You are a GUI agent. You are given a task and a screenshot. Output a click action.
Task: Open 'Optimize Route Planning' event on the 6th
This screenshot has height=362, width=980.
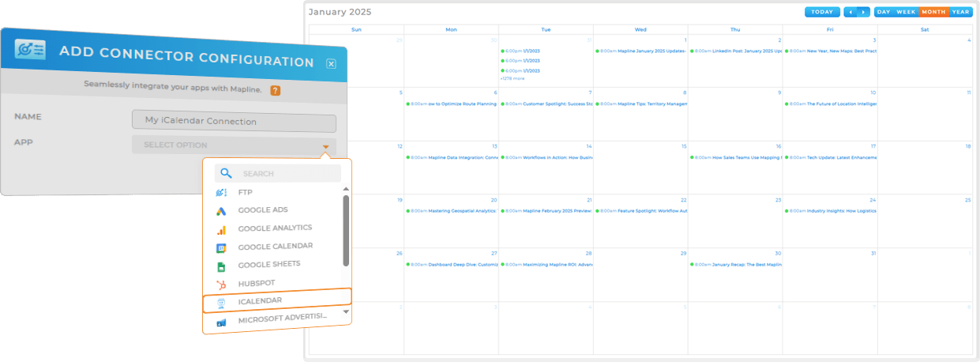(x=451, y=104)
